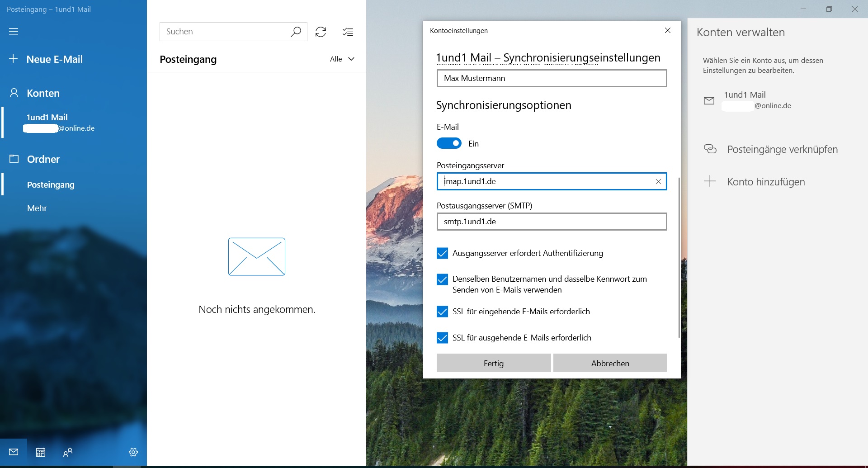The width and height of the screenshot is (868, 468).
Task: Click Konto hinzufügen text
Action: pyautogui.click(x=766, y=182)
